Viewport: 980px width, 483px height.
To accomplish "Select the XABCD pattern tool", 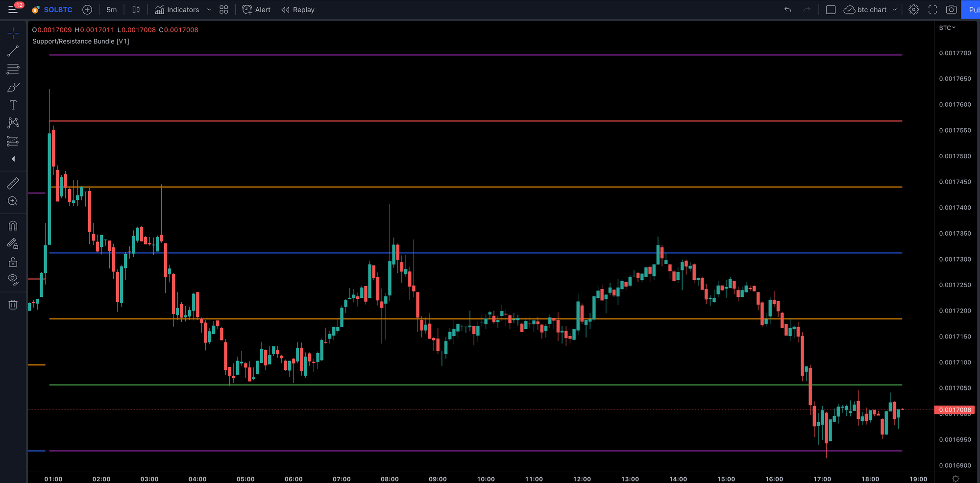I will pos(13,122).
